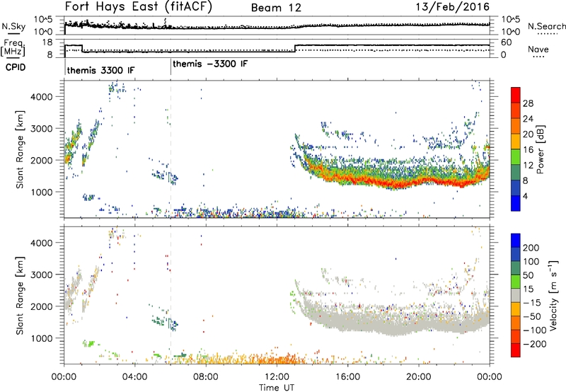The width and height of the screenshot is (566, 392).
Task: Click the '04:00' time tick label
Action: tap(134, 377)
